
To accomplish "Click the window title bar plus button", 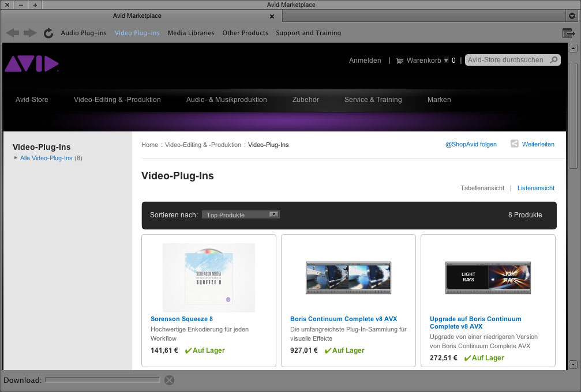I will click(35, 5).
